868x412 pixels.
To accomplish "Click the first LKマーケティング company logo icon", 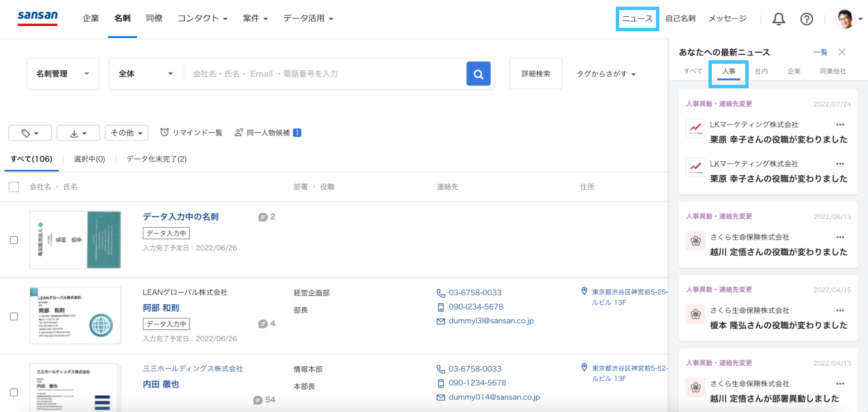I will pos(696,128).
